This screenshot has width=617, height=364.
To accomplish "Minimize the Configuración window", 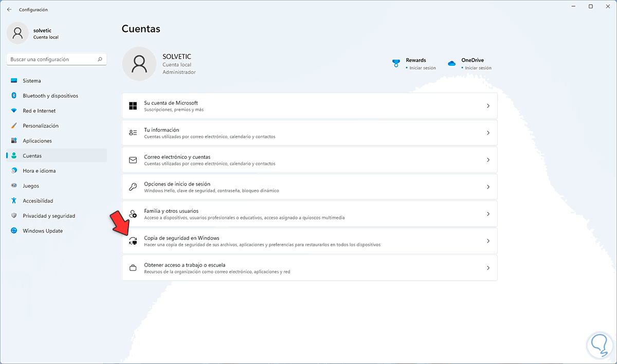I will [x=574, y=6].
